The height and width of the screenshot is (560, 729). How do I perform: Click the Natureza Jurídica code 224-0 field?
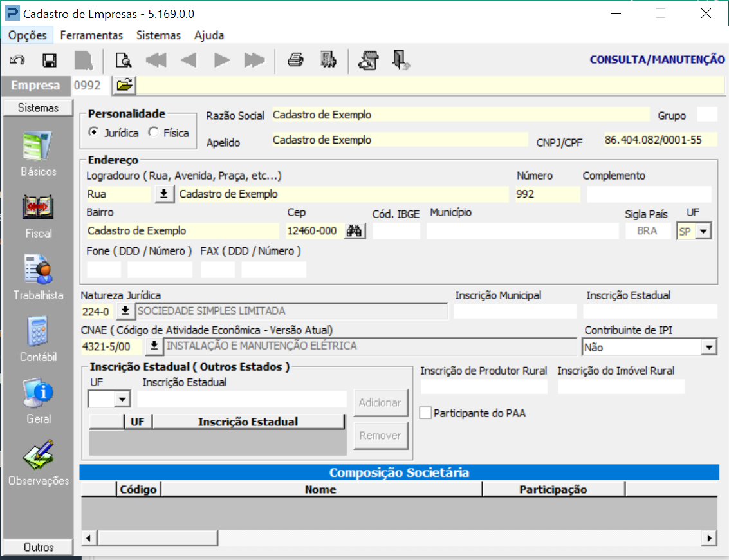97,311
